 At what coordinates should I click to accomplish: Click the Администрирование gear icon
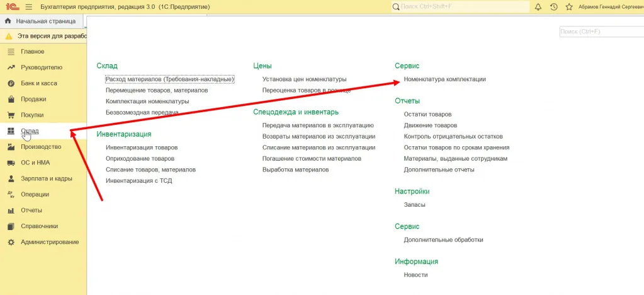pyautogui.click(x=11, y=242)
